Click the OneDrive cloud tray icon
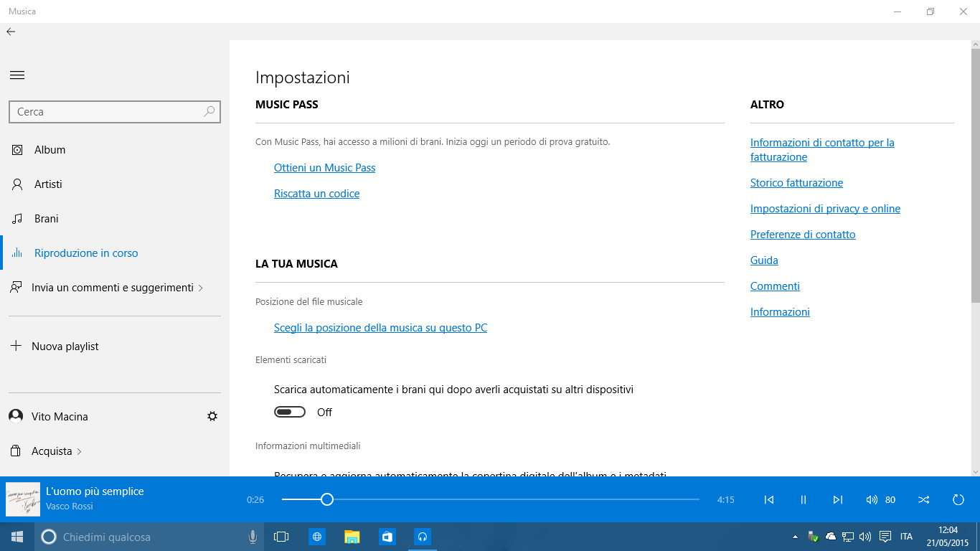The height and width of the screenshot is (551, 980). click(831, 537)
